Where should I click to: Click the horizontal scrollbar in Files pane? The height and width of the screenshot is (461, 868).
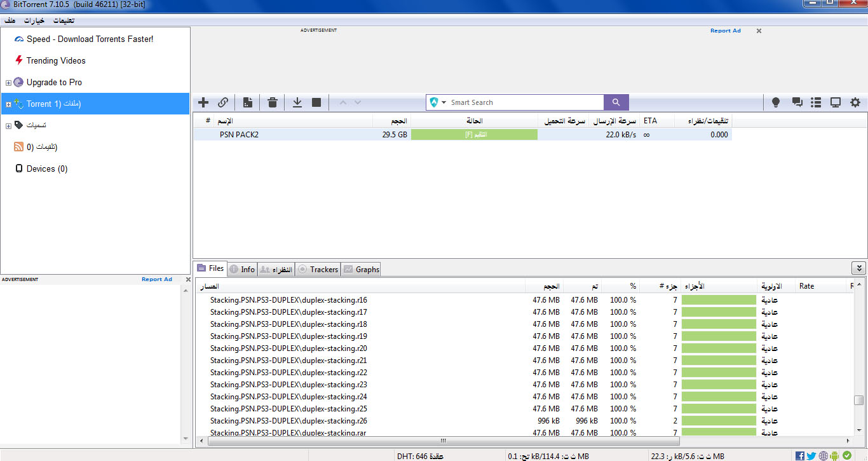[443, 441]
